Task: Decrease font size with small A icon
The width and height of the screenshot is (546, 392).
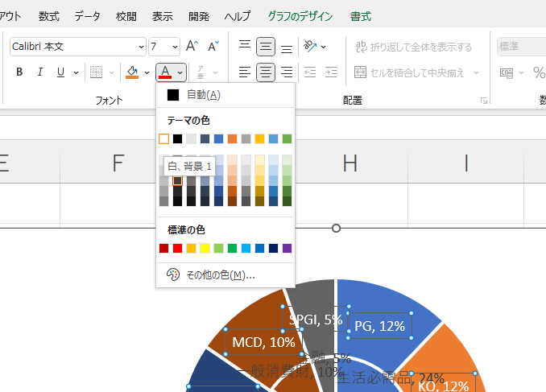Action: tap(213, 46)
